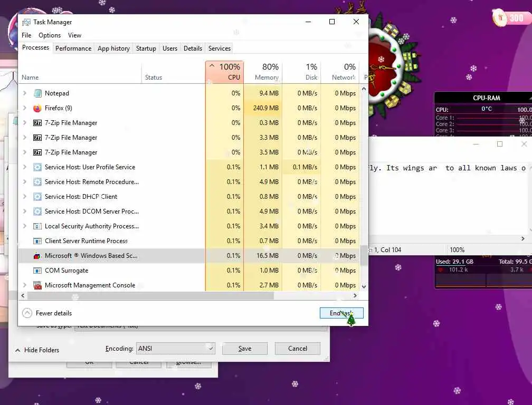This screenshot has height=405, width=532.
Task: Click Fewer details link
Action: 54,313
